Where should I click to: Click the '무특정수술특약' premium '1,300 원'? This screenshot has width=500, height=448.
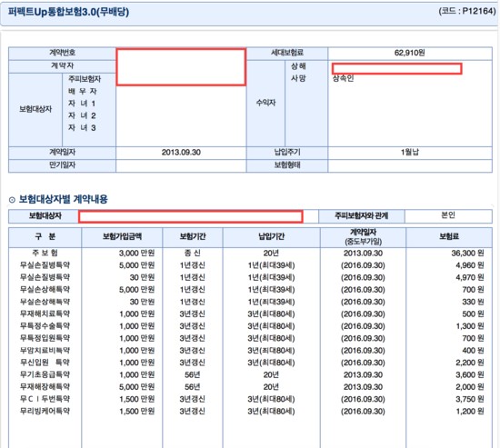tap(470, 326)
